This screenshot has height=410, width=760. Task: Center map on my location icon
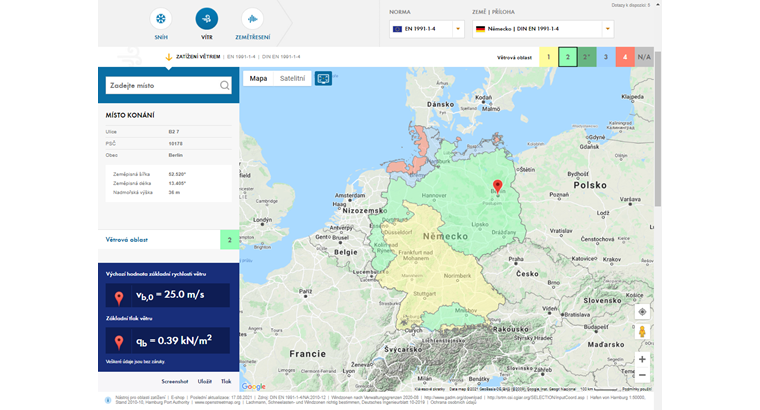(642, 312)
